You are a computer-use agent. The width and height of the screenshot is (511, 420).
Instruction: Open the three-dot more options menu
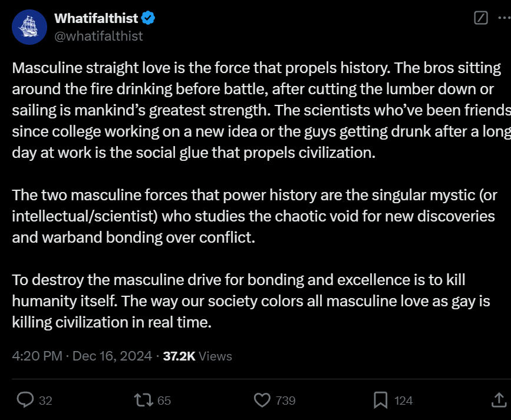505,18
